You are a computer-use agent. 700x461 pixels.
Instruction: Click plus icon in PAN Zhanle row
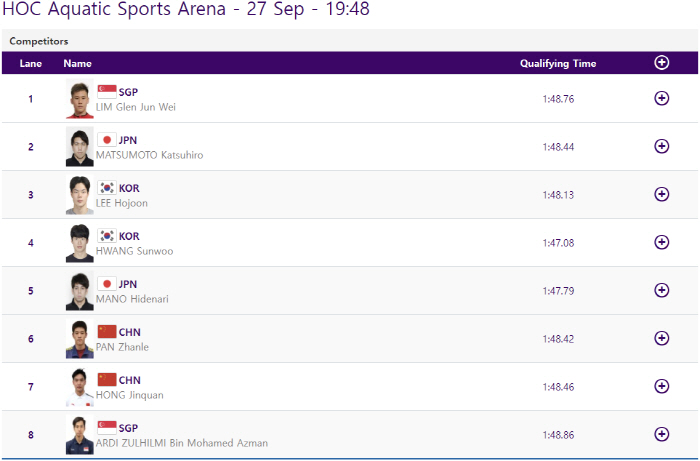coord(661,338)
